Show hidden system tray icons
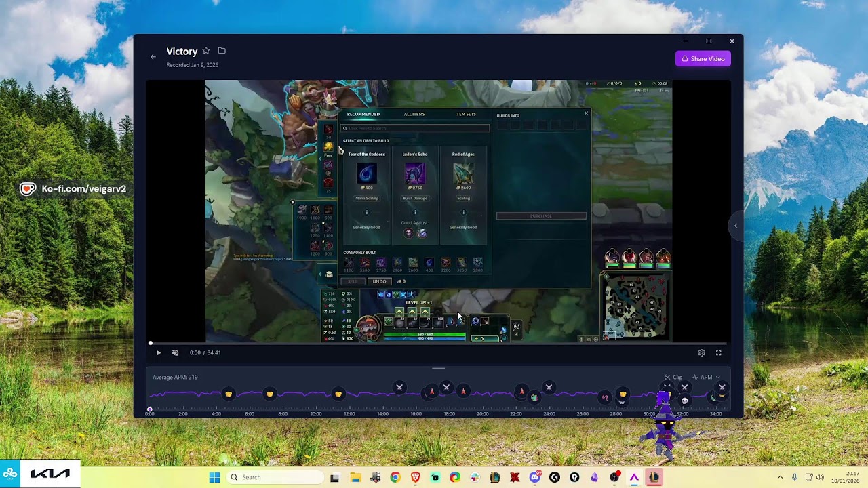The height and width of the screenshot is (488, 868). coord(780,477)
